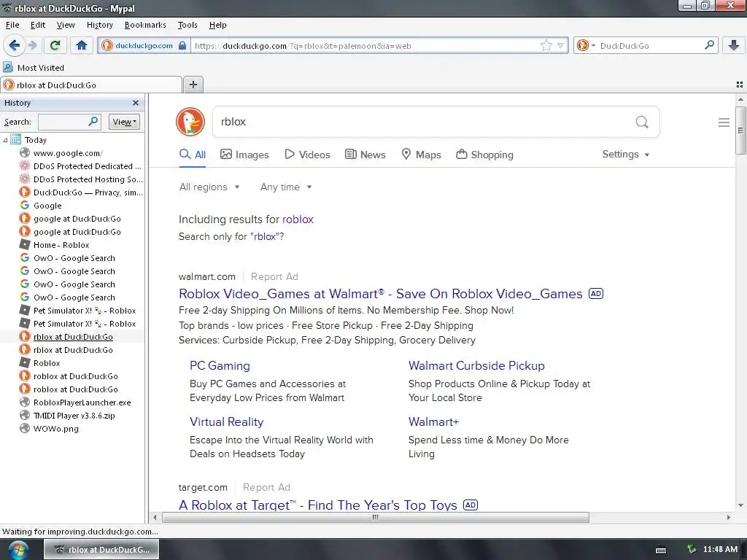747x560 pixels.
Task: Open the PC Gaming sublink
Action: tap(220, 366)
